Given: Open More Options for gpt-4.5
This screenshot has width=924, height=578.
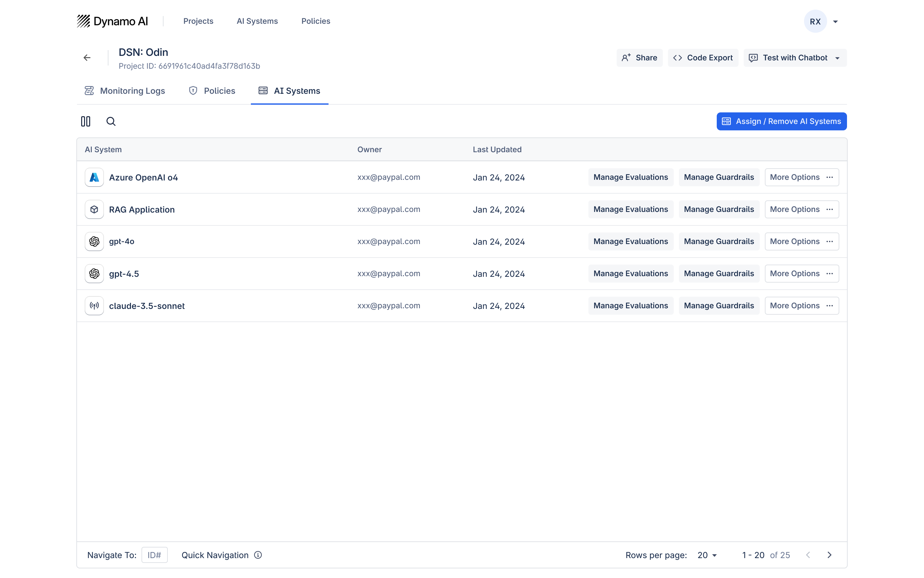Looking at the screenshot, I should 801,274.
